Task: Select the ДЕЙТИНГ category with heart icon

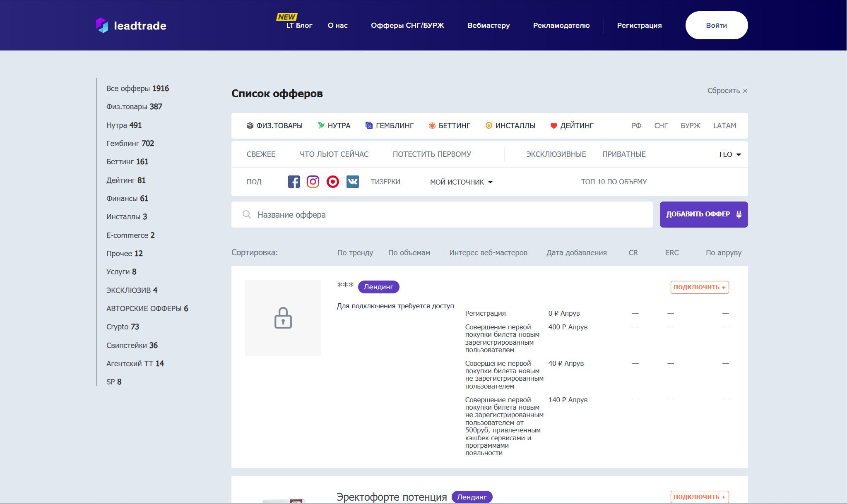Action: [x=572, y=125]
